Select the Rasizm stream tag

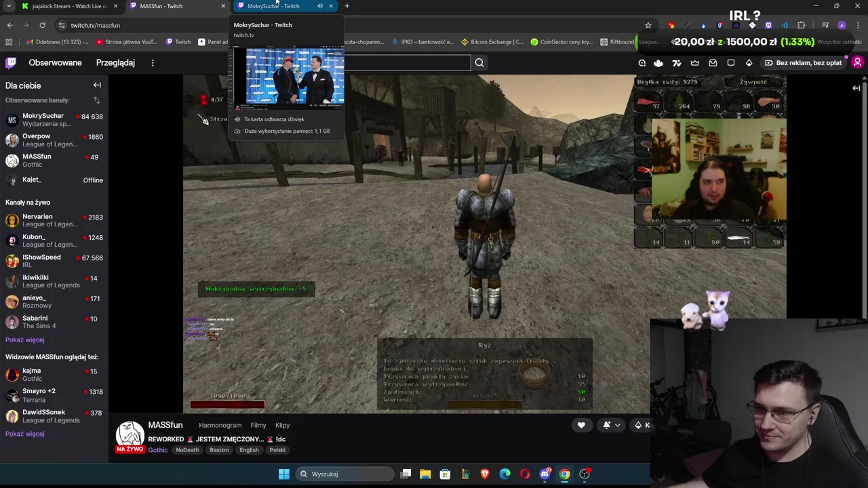[219, 450]
